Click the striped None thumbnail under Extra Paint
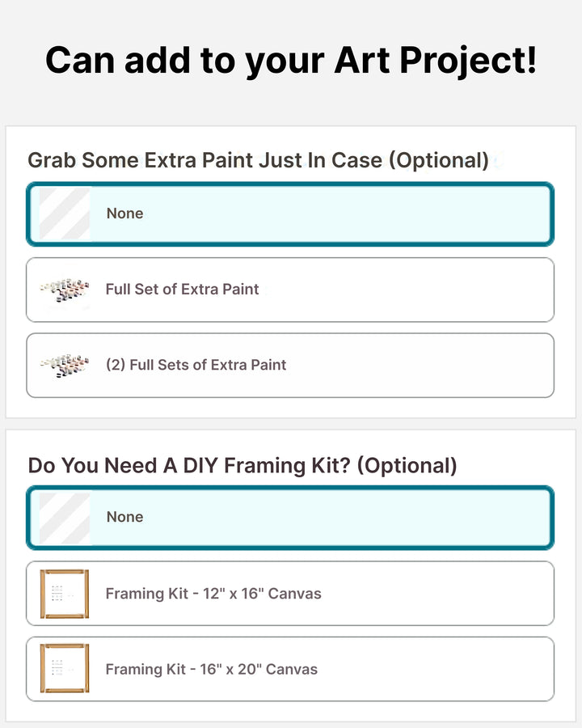Screen dimensions: 582x728 coord(65,214)
